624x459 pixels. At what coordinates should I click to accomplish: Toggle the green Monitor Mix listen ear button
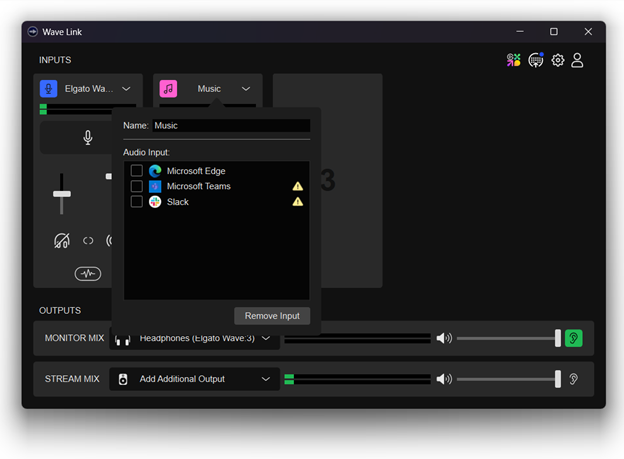573,338
